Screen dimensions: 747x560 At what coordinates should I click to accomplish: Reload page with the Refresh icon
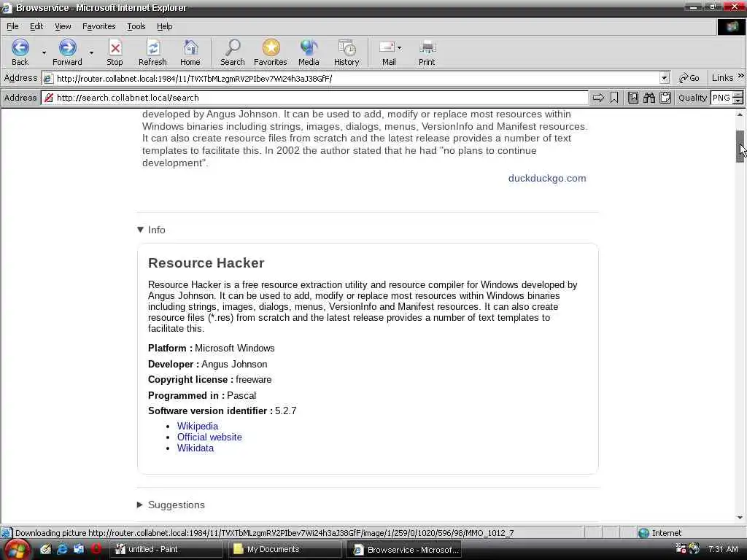click(x=152, y=47)
